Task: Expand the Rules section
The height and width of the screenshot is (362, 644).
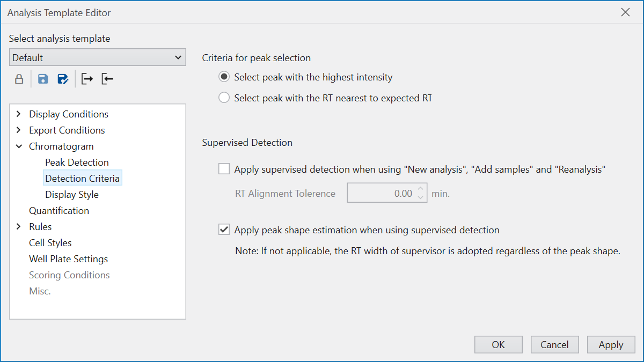Action: 19,226
